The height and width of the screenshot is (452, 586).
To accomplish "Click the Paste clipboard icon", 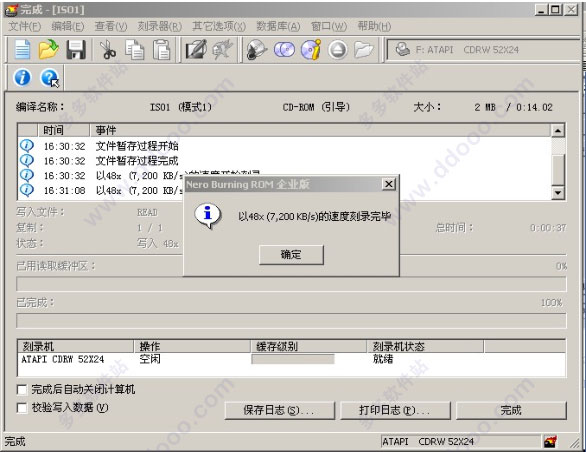I will point(162,50).
